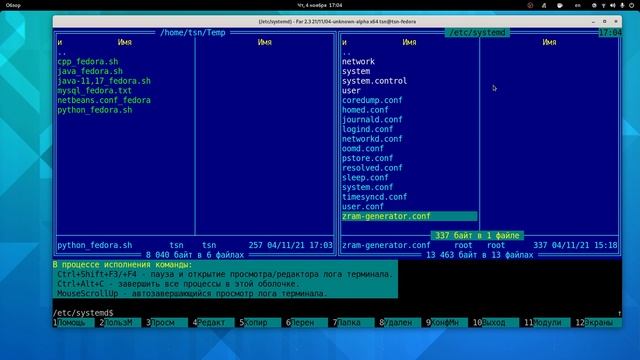Click the highlighted '/etc/systemd' panel title
The width and height of the screenshot is (640, 360).
(x=477, y=33)
